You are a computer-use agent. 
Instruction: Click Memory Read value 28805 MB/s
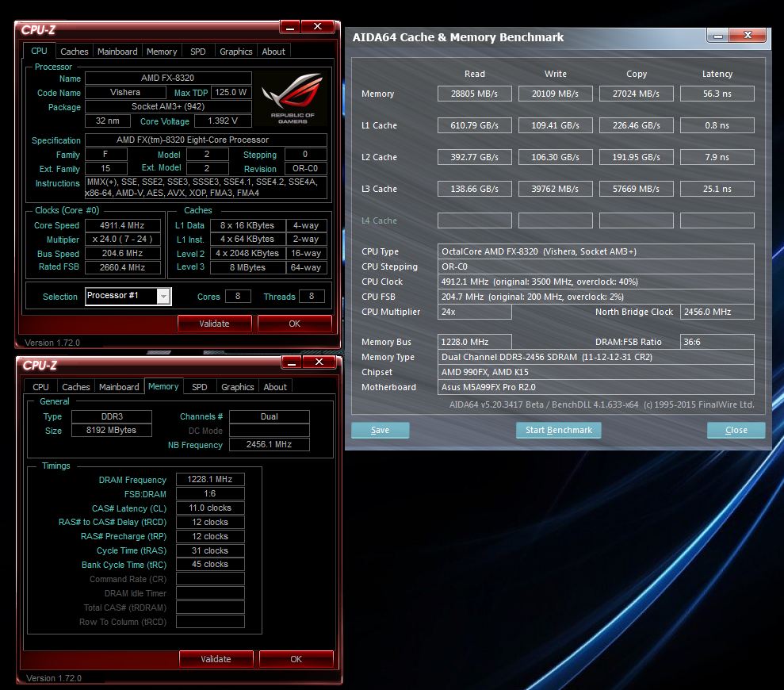[475, 94]
